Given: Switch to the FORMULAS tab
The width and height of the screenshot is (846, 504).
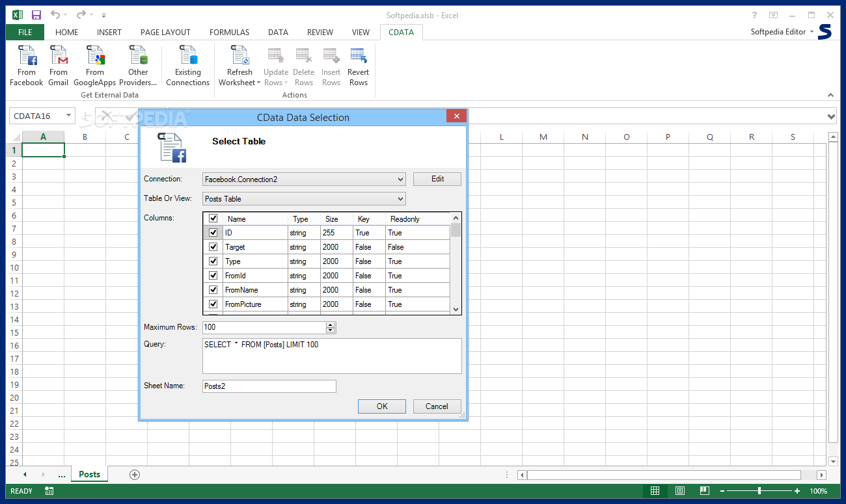Looking at the screenshot, I should tap(229, 32).
